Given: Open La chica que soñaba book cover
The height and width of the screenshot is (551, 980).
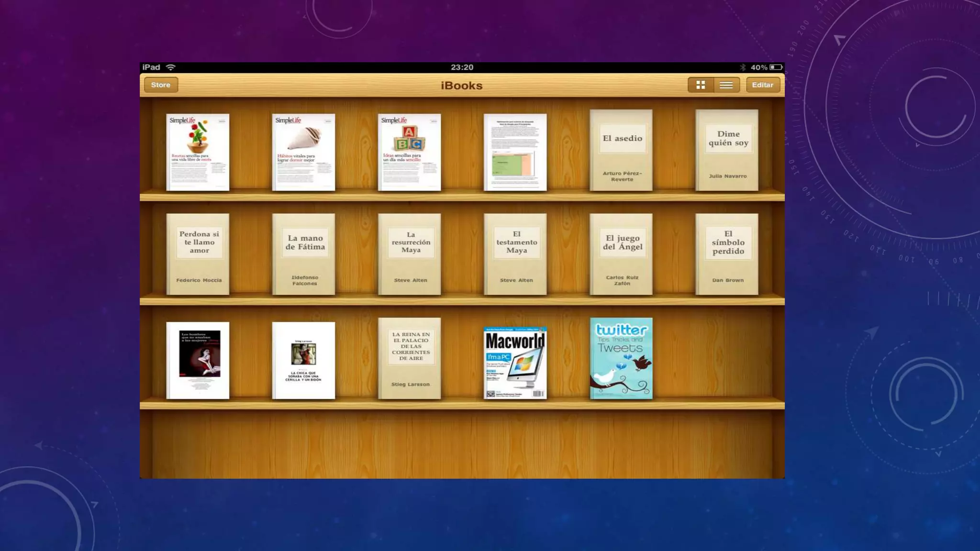Looking at the screenshot, I should tap(303, 360).
